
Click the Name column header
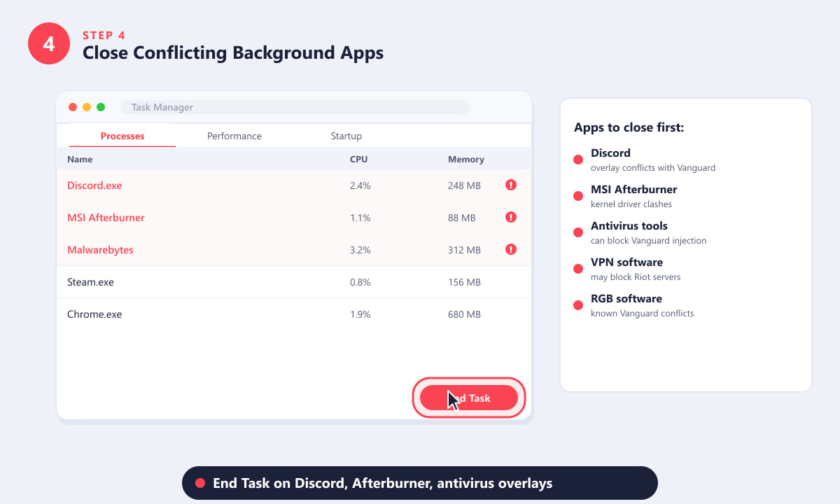tap(80, 159)
